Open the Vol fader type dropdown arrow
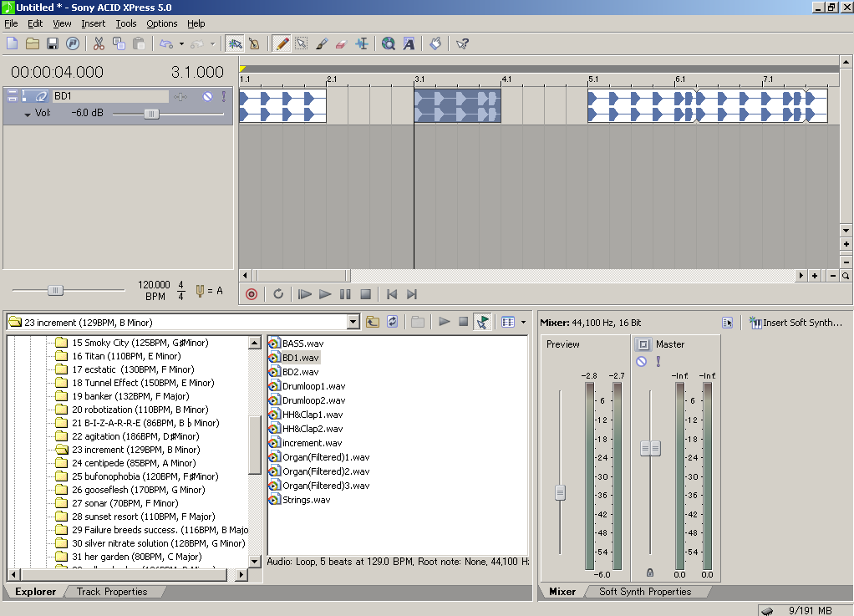This screenshot has height=616, width=854. coord(28,115)
